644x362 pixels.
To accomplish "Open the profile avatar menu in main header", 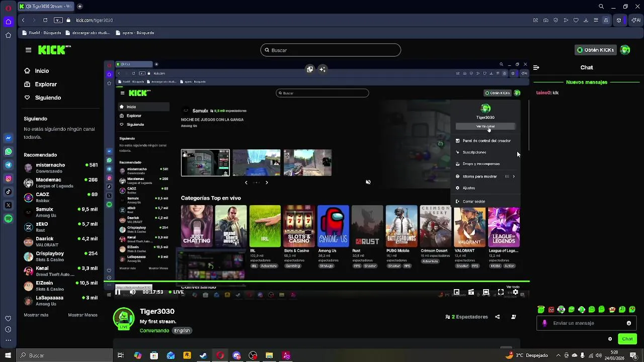I will click(625, 50).
